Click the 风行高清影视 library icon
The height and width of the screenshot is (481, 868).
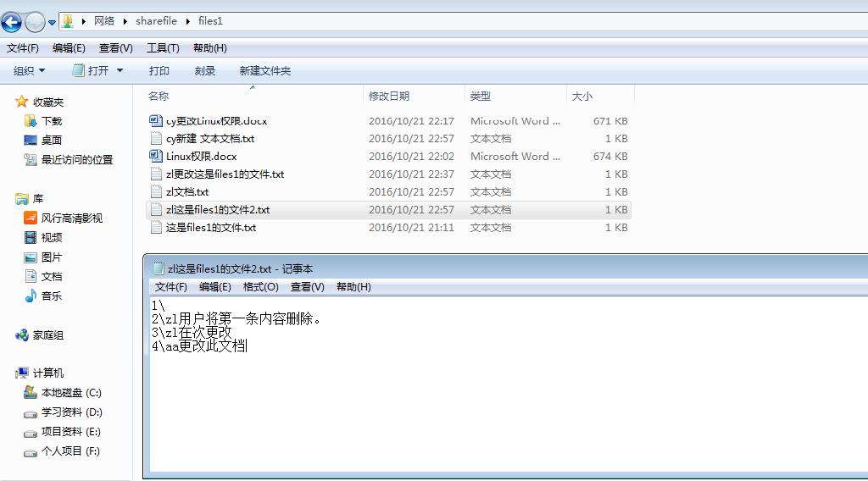click(31, 218)
